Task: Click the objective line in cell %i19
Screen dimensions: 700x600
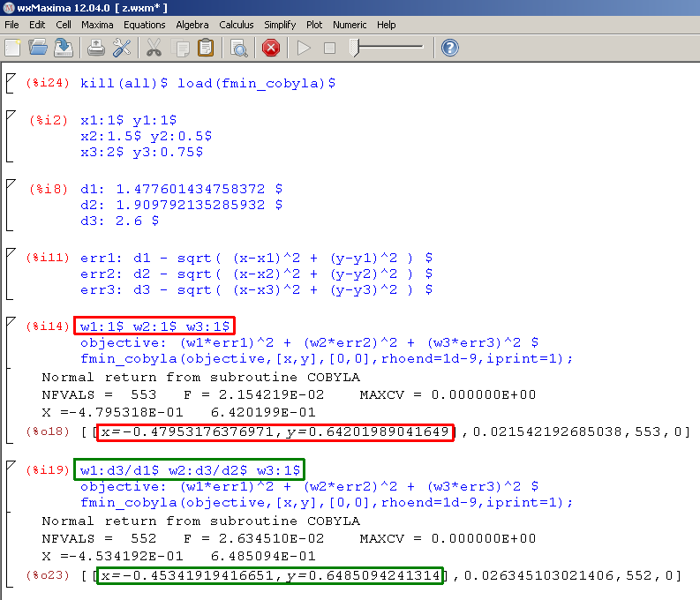Action: pyautogui.click(x=309, y=487)
